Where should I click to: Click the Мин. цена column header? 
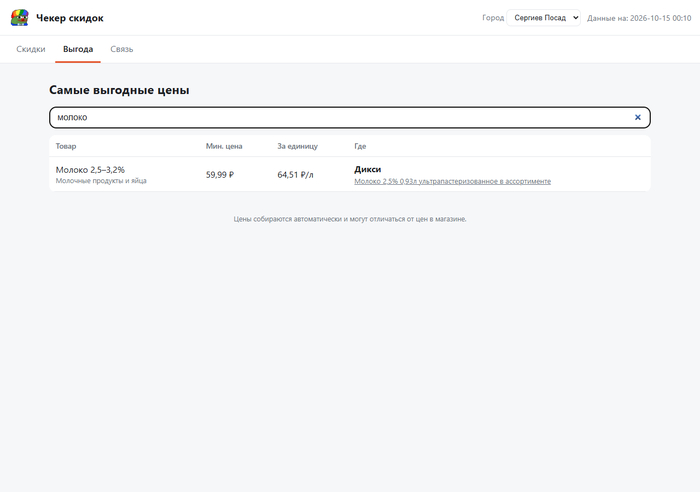[x=224, y=146]
